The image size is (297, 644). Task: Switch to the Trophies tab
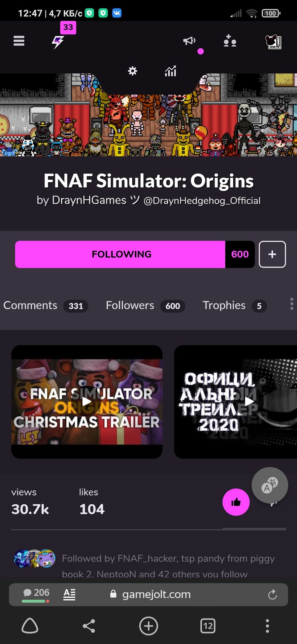[x=234, y=305]
